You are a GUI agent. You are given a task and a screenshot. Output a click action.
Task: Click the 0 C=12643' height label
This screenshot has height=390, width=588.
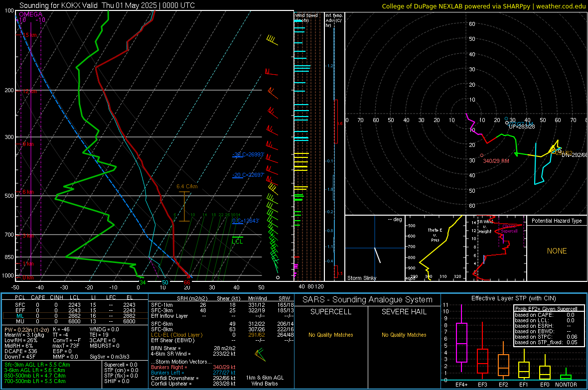[x=246, y=221]
